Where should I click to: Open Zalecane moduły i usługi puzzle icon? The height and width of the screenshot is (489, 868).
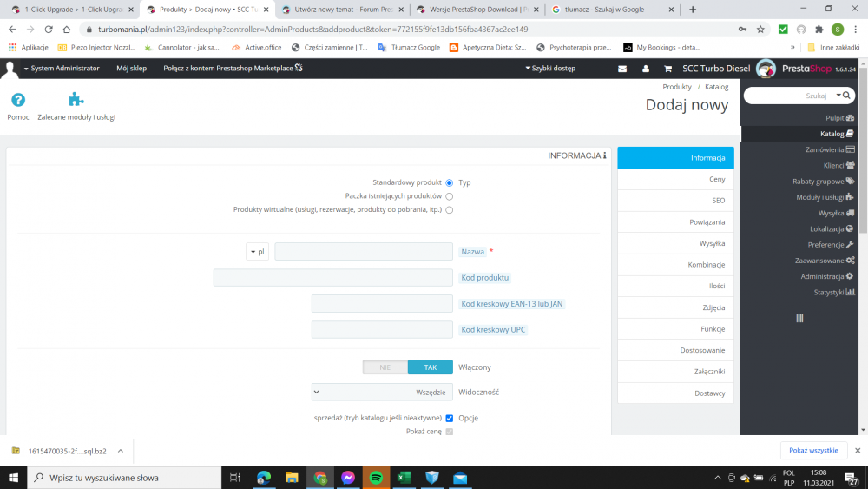tap(76, 100)
